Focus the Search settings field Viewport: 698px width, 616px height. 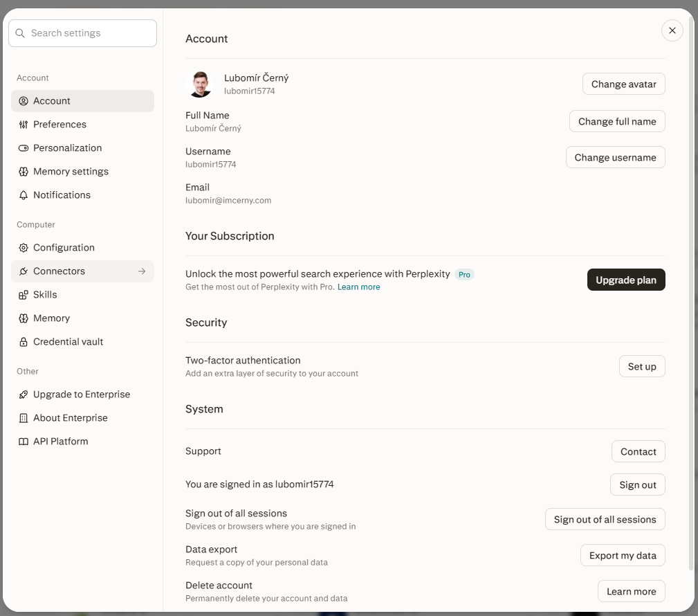pyautogui.click(x=83, y=33)
